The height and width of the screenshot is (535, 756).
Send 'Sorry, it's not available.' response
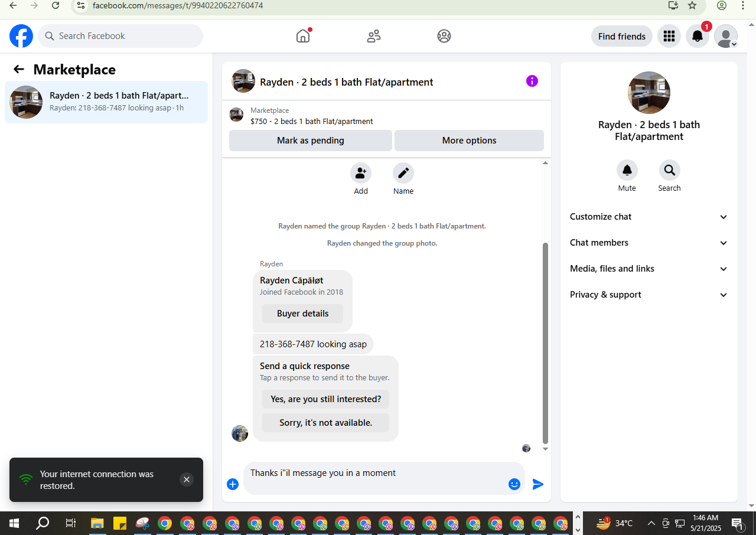pyautogui.click(x=326, y=423)
